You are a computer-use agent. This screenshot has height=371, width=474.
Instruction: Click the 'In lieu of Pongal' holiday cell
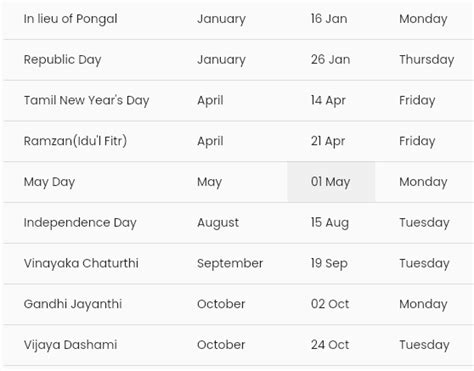coord(70,19)
